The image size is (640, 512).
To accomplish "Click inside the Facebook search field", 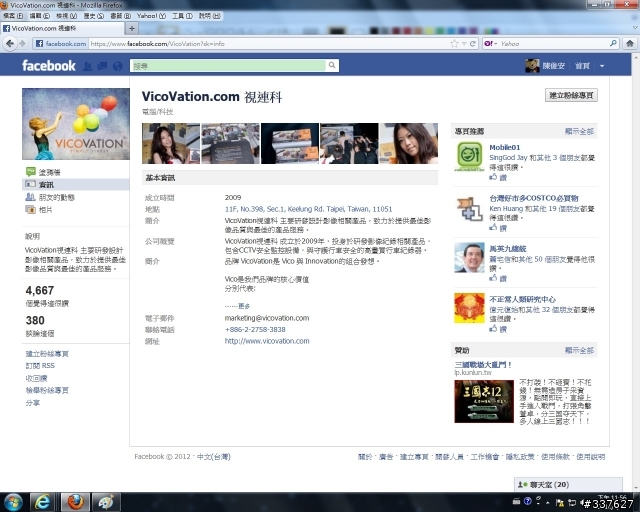I will pyautogui.click(x=228, y=66).
